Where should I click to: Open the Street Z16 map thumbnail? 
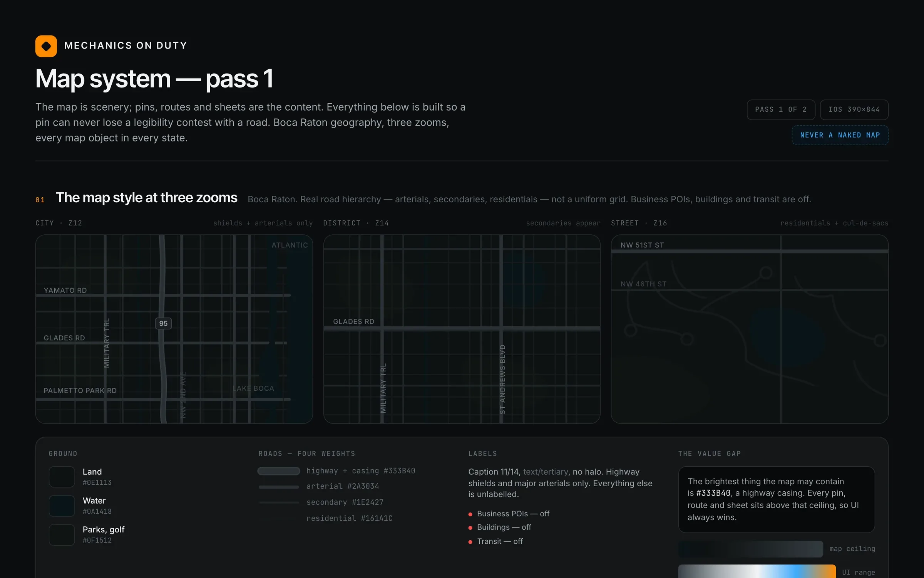tap(750, 329)
